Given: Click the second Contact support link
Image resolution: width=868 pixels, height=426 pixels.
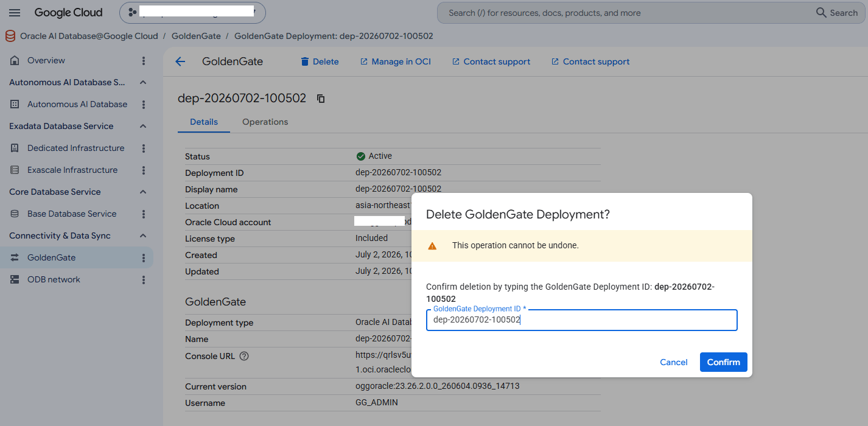Looking at the screenshot, I should tap(590, 61).
